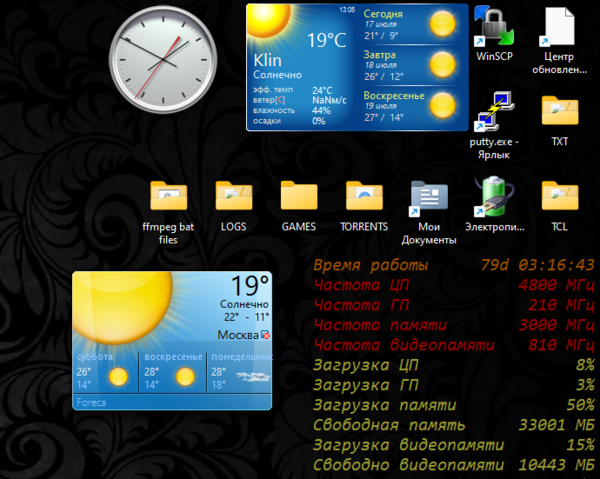Open the TCL folder
The height and width of the screenshot is (479, 600).
click(x=559, y=206)
